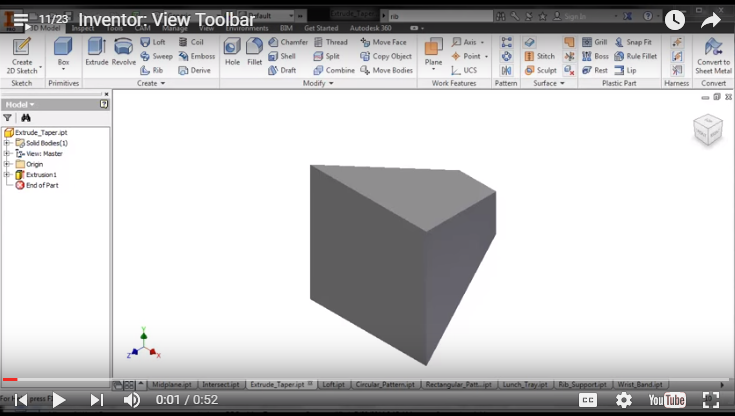Expand the Solid Bodies(1) tree node
This screenshot has height=416, width=735.
tap(7, 143)
